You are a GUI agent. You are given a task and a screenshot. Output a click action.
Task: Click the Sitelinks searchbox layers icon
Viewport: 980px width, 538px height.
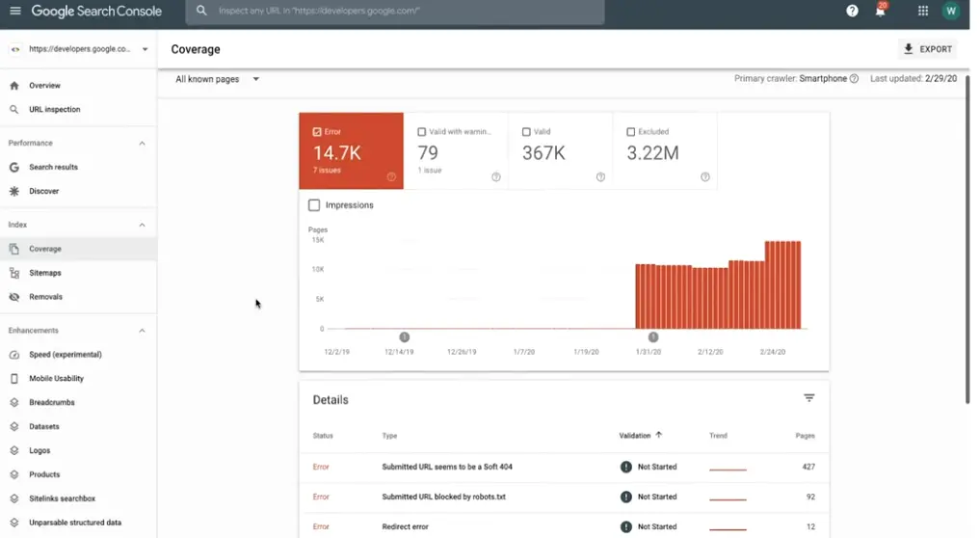[x=14, y=498]
